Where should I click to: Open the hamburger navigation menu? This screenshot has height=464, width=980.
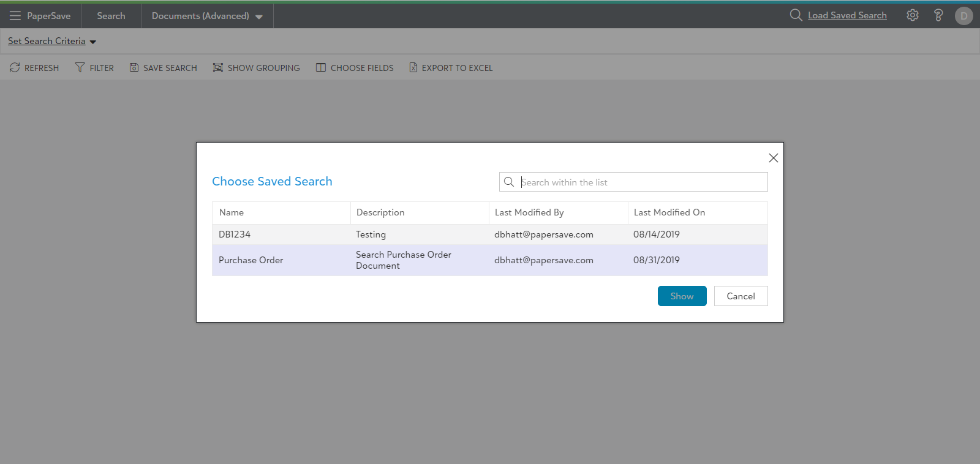(15, 16)
